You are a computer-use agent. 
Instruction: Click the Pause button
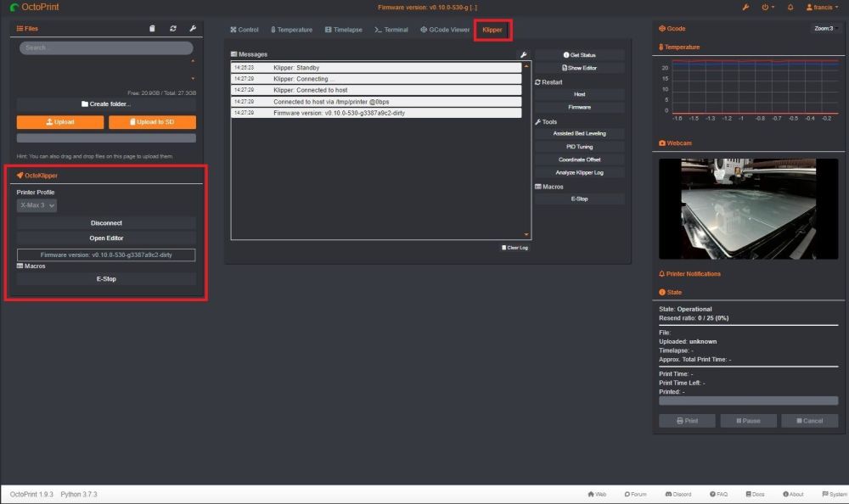click(748, 421)
